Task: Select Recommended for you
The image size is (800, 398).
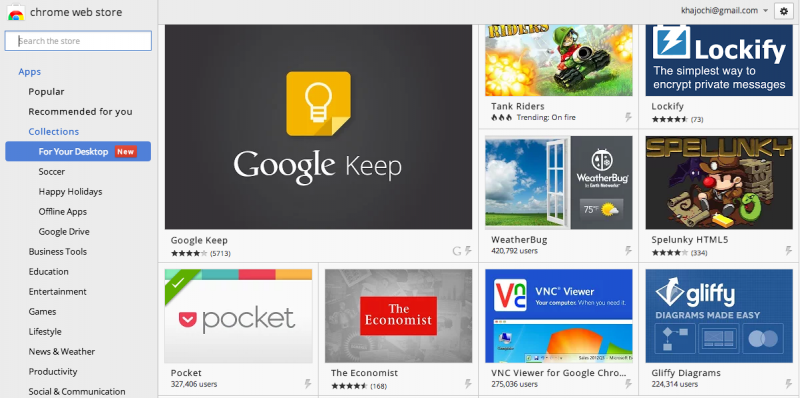Action: [x=80, y=112]
